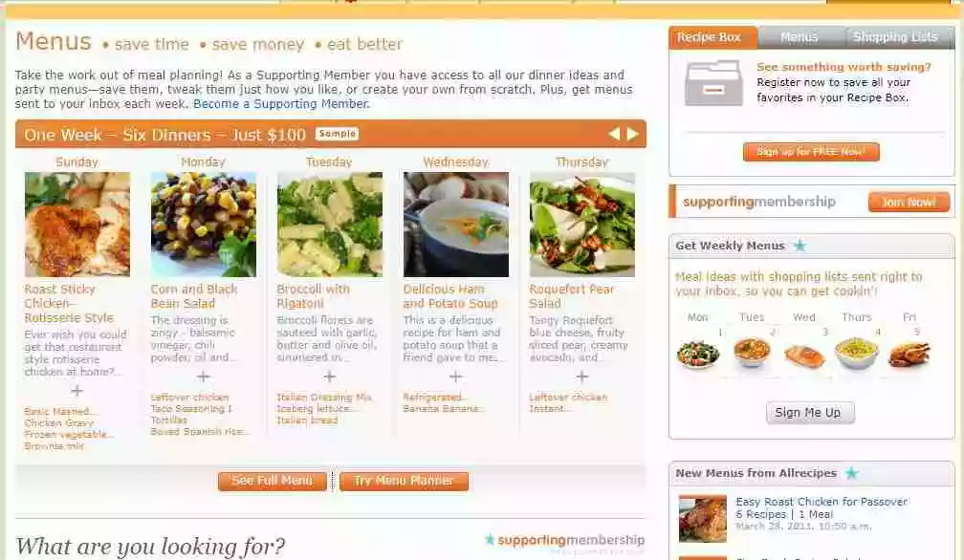Viewport: 964px width, 560px height.
Task: Click the Try Menu Planner button
Action: [x=404, y=481]
